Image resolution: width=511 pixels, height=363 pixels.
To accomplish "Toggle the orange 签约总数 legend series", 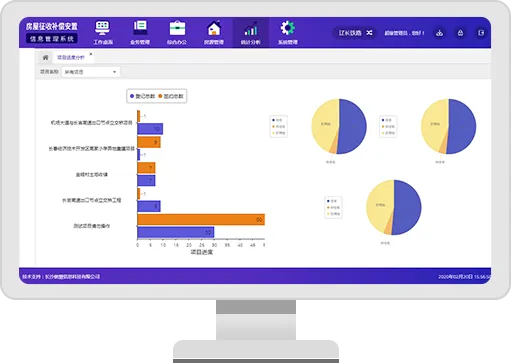I will click(171, 96).
